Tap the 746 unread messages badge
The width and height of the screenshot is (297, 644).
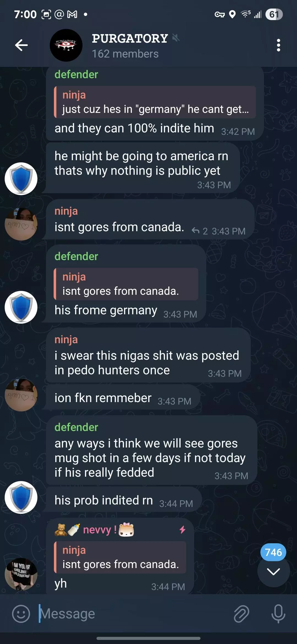pyautogui.click(x=273, y=552)
